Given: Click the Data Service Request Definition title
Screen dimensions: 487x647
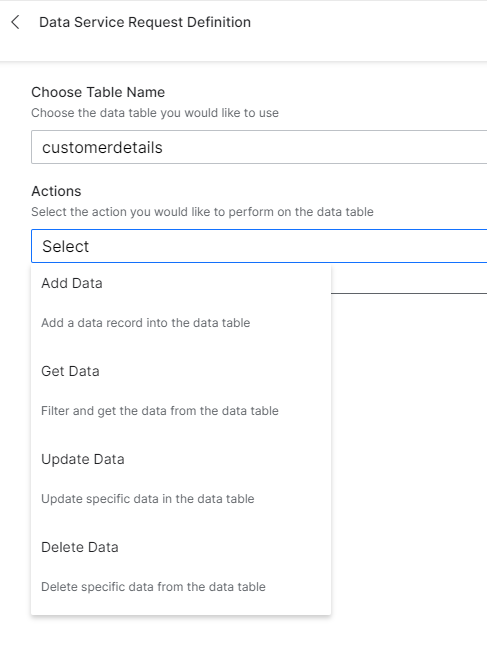Looking at the screenshot, I should [x=145, y=22].
